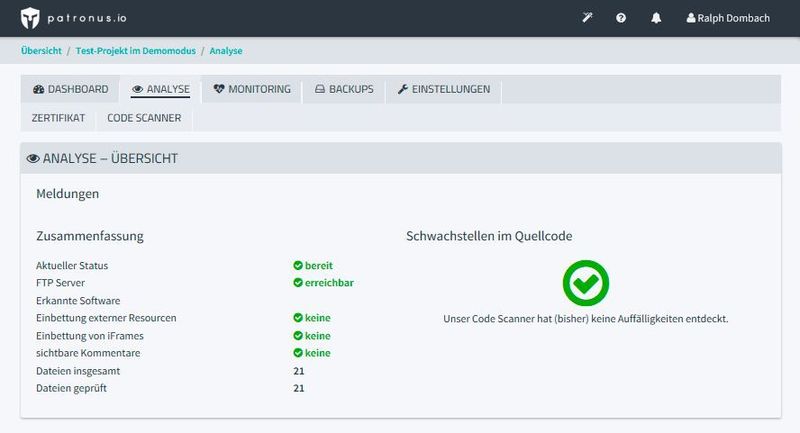Click the Einbettung externer Resourcen label
This screenshot has height=433, width=800.
pyautogui.click(x=106, y=318)
